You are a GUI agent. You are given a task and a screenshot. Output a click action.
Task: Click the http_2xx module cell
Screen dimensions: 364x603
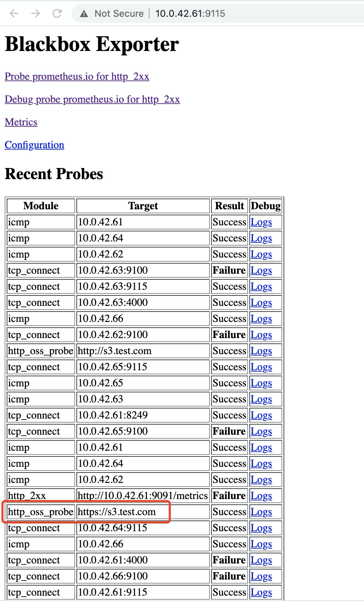[41, 496]
